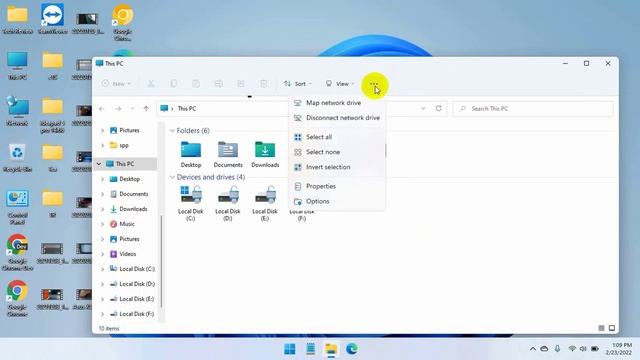Viewport: 640px width, 360px height.
Task: Select Local Disk (C:) drive icon
Action: point(191,195)
